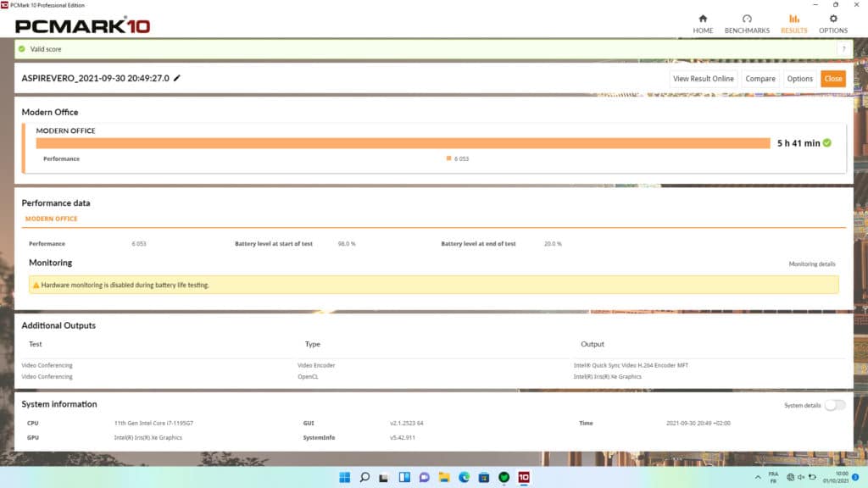Click the result name ASPIREVERO_2021-09-30
The image size is (868, 488).
[95, 78]
